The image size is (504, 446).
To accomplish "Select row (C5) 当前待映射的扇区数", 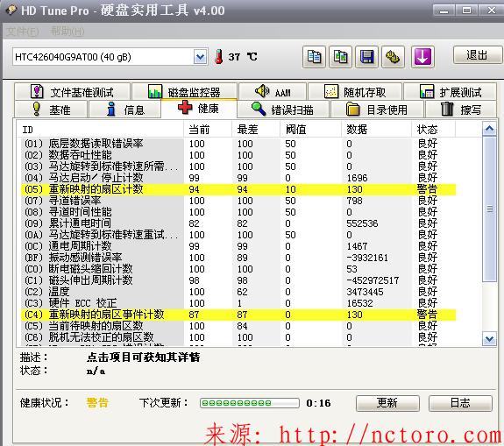I will [238, 326].
